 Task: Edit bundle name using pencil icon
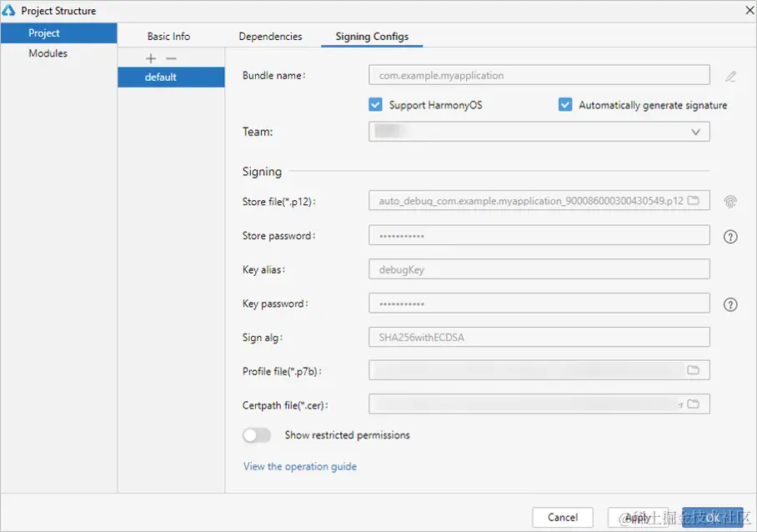coord(730,76)
